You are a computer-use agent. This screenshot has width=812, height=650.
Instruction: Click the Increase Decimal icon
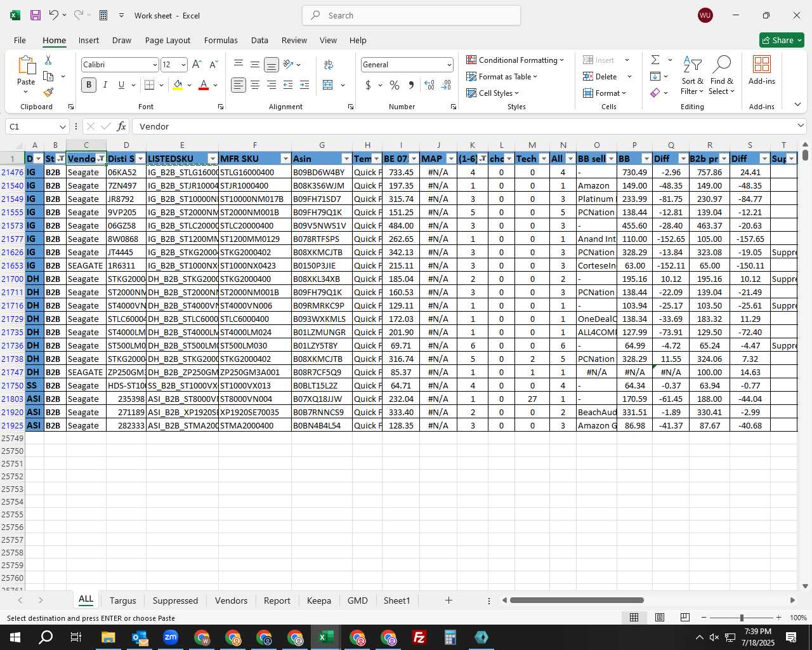click(429, 85)
